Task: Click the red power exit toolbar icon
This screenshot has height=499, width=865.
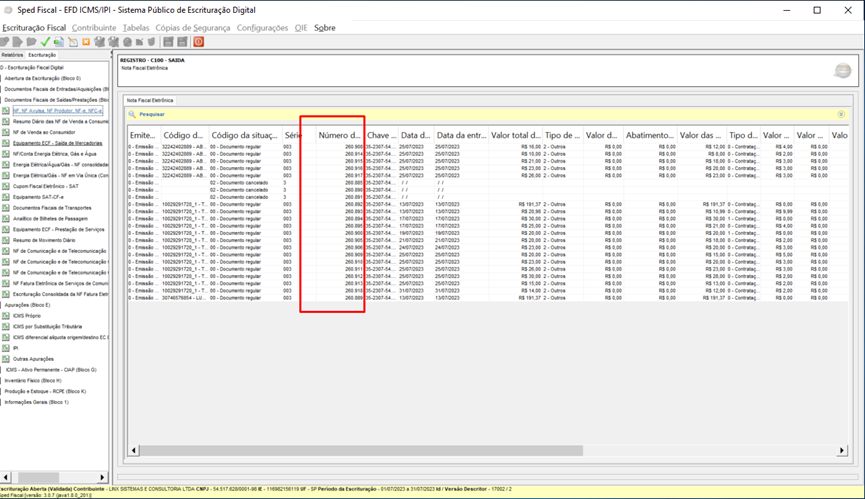Action: click(199, 42)
